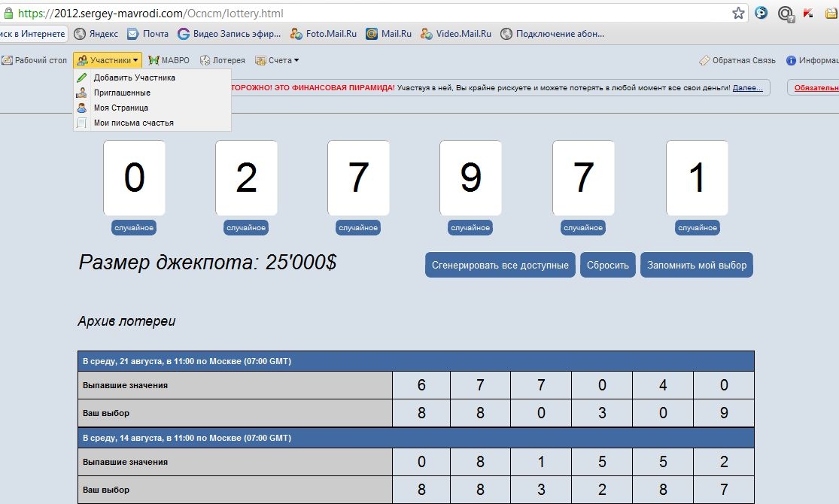Open Мои письма счастья menu item

pyautogui.click(x=133, y=123)
